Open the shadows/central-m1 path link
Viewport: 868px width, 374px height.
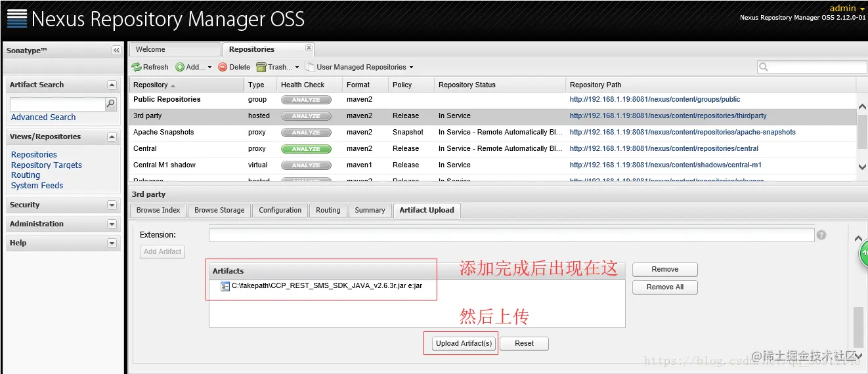click(x=665, y=165)
